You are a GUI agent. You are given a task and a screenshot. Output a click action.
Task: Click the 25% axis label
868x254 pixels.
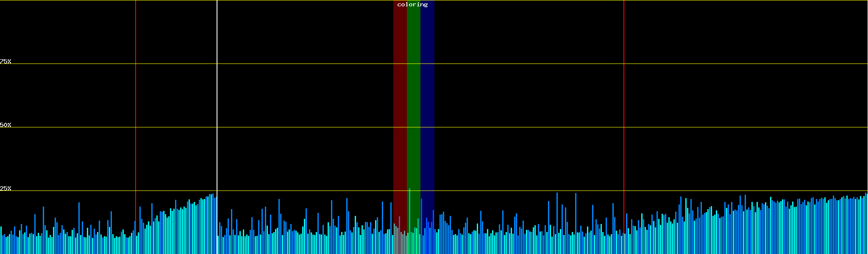6,188
